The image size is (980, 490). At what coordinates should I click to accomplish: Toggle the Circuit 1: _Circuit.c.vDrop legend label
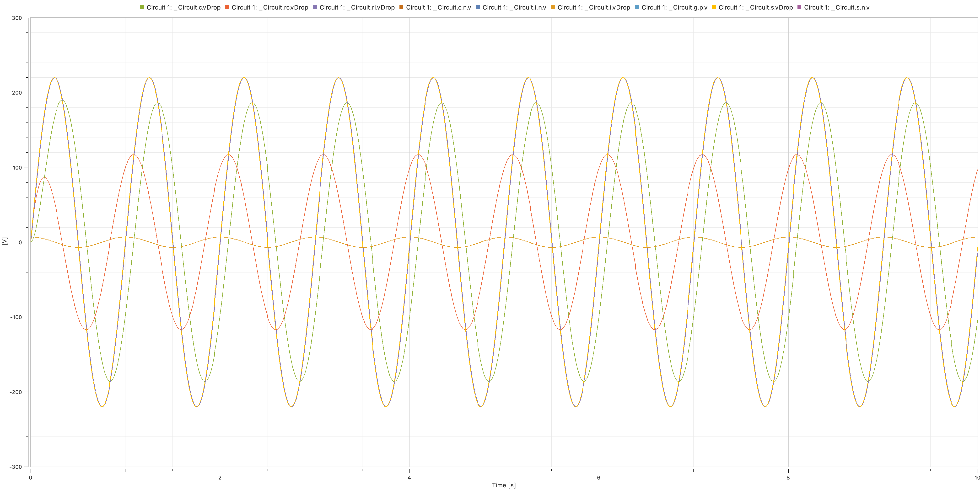183,7
